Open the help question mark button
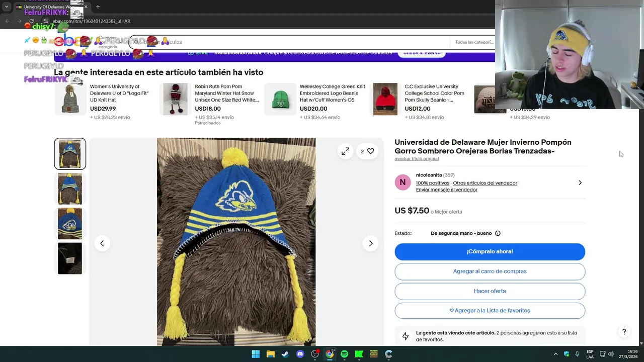644x362 pixels. (624, 332)
